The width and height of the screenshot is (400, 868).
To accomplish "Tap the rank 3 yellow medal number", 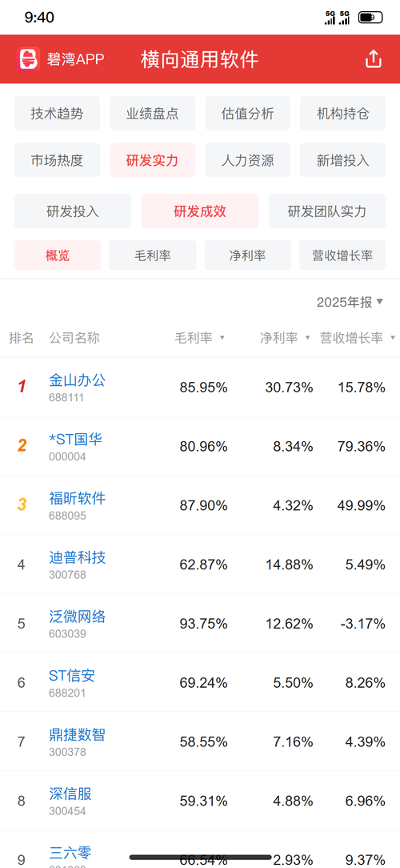I will point(22,504).
